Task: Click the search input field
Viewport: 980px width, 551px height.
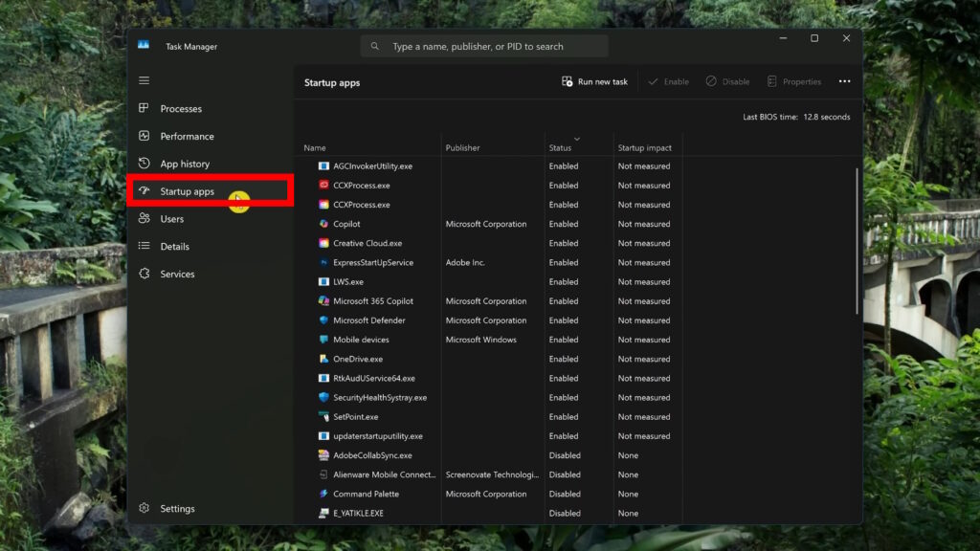Action: pyautogui.click(x=483, y=46)
